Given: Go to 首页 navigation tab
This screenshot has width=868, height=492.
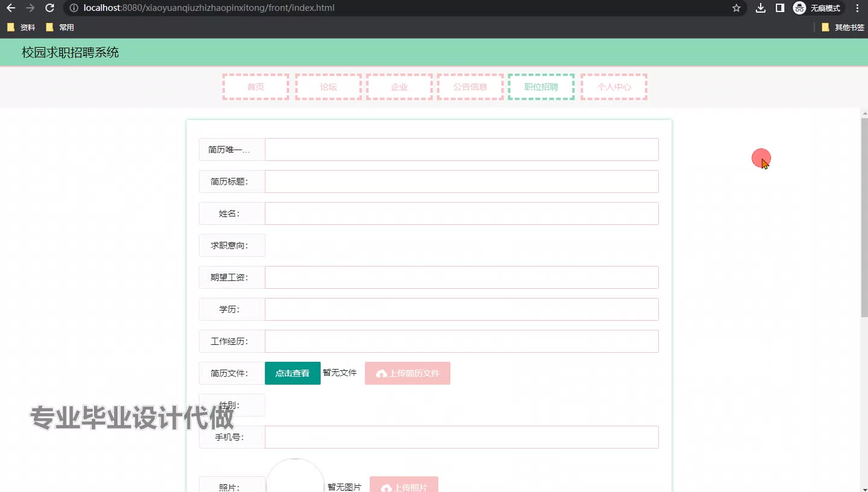Looking at the screenshot, I should pos(256,87).
